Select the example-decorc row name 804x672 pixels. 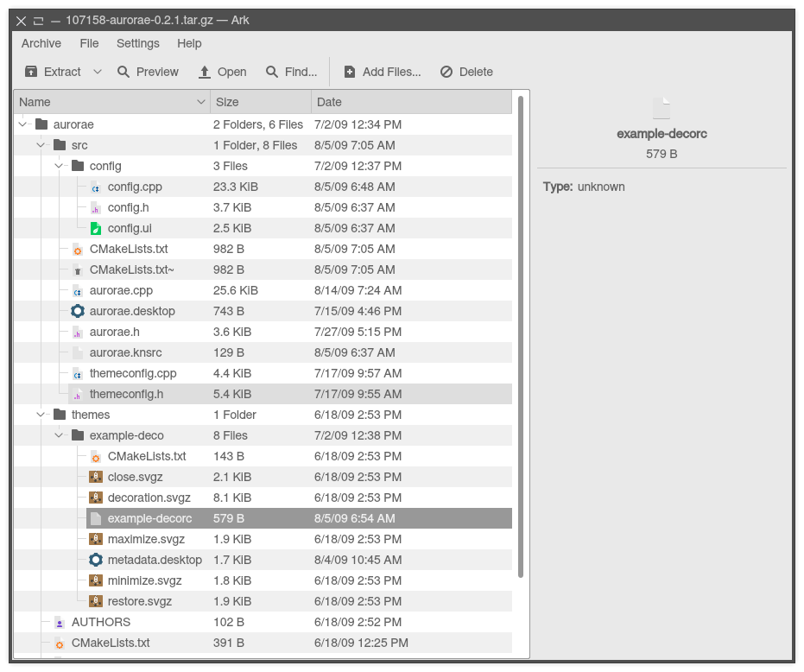[x=149, y=518]
